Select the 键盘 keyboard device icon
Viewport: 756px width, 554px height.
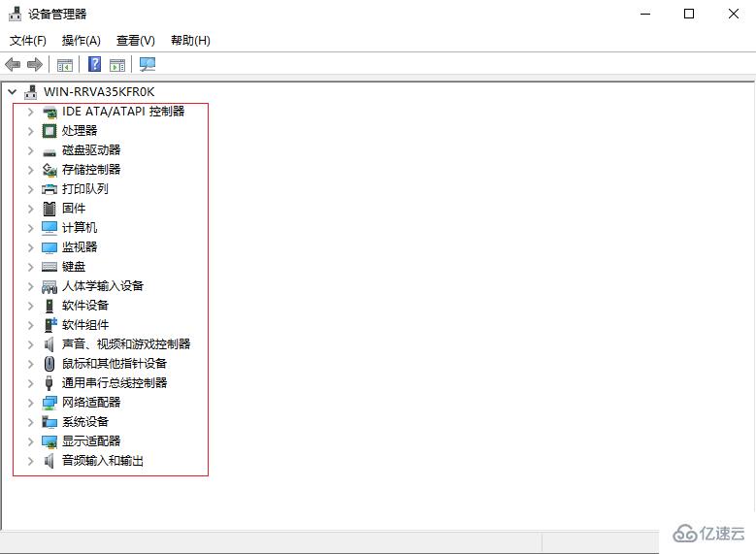pos(49,267)
